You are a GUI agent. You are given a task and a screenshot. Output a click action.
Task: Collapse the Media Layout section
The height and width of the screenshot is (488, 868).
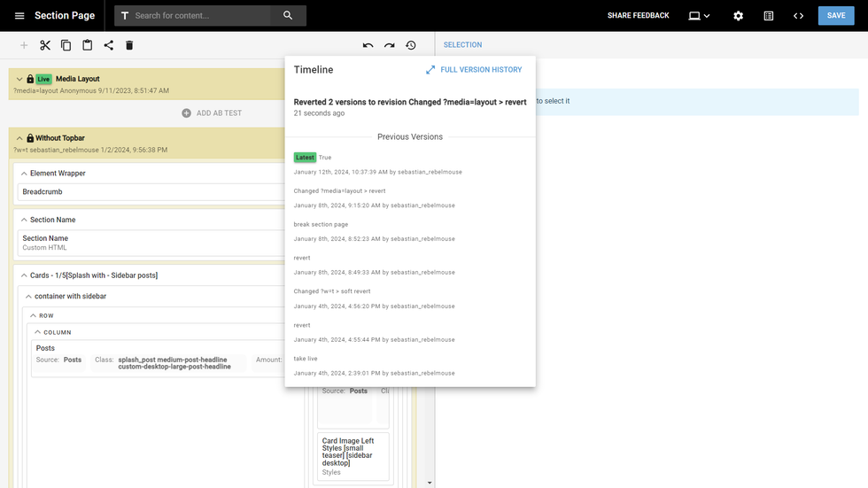pos(19,79)
